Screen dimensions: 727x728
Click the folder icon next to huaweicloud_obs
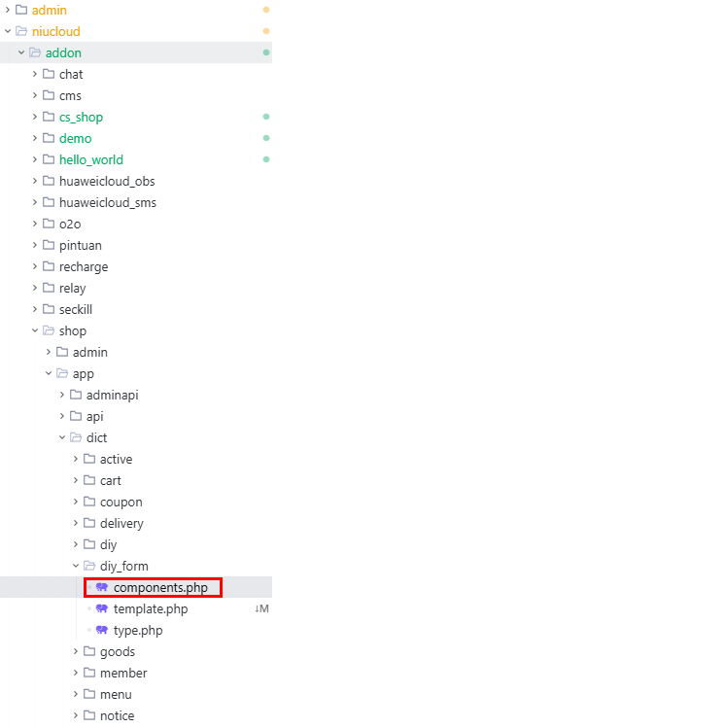[49, 181]
